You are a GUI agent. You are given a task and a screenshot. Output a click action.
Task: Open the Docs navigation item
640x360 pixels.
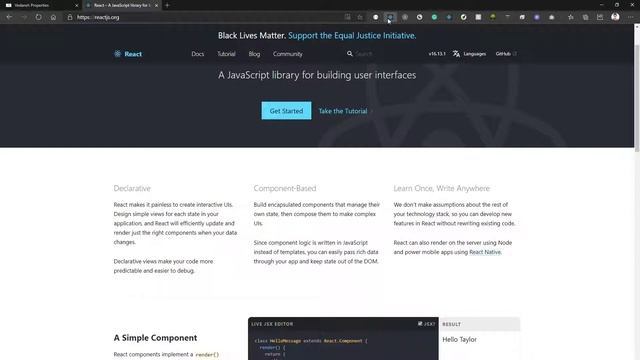click(198, 54)
